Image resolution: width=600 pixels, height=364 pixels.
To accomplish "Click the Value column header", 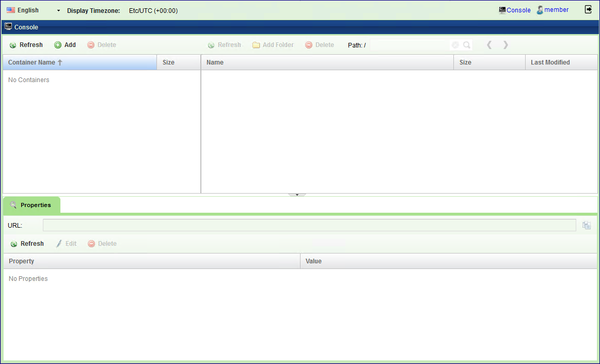I will [449, 261].
